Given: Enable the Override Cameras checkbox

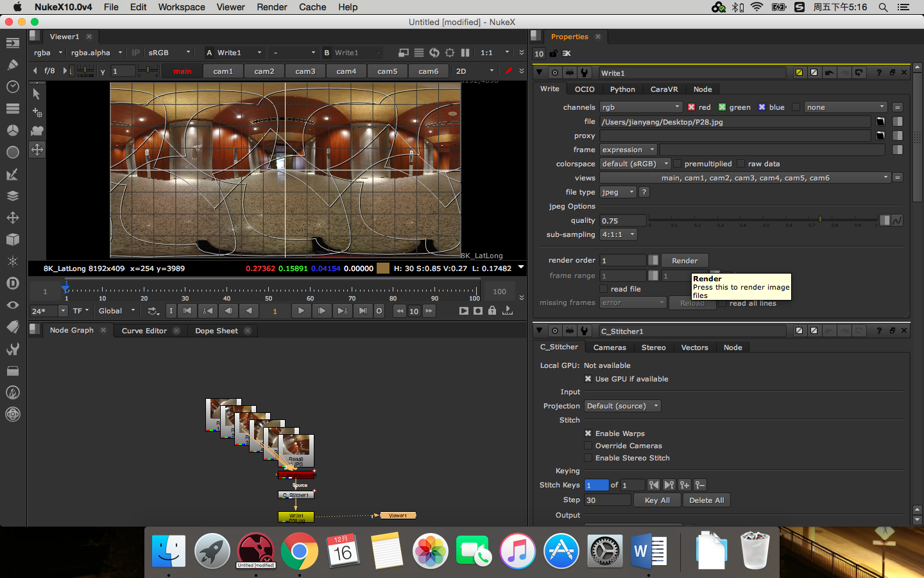Looking at the screenshot, I should (588, 446).
